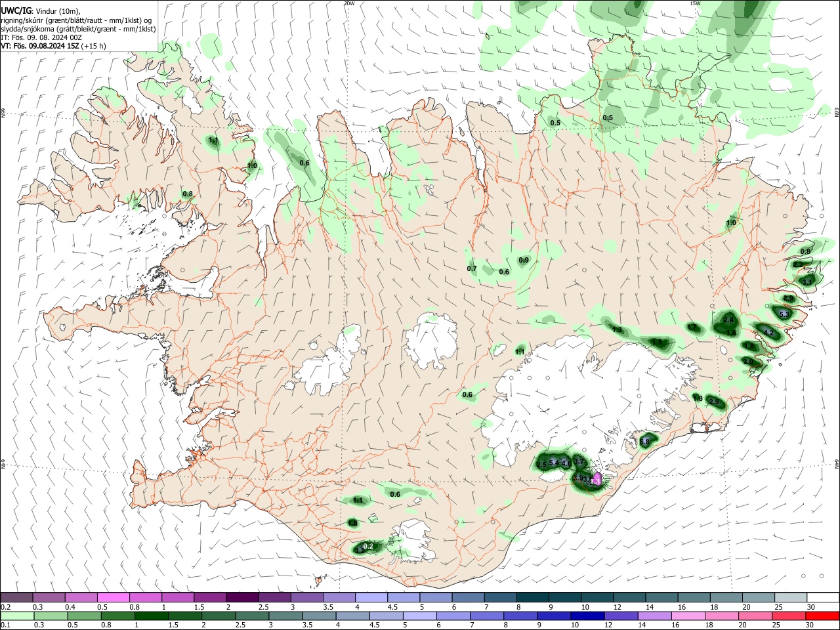Image resolution: width=840 pixels, height=630 pixels.
Task: Click the darkest purple 2 mm snow legend swatch
Action: tap(242, 597)
